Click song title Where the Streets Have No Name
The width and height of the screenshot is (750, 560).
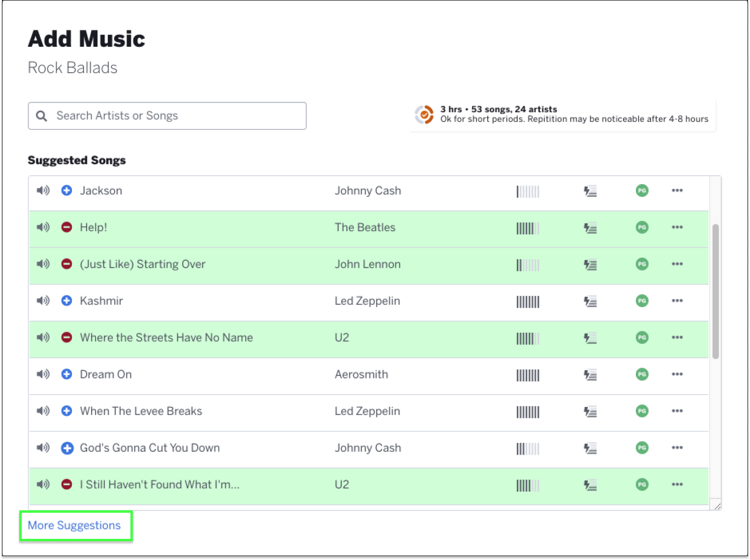point(166,338)
